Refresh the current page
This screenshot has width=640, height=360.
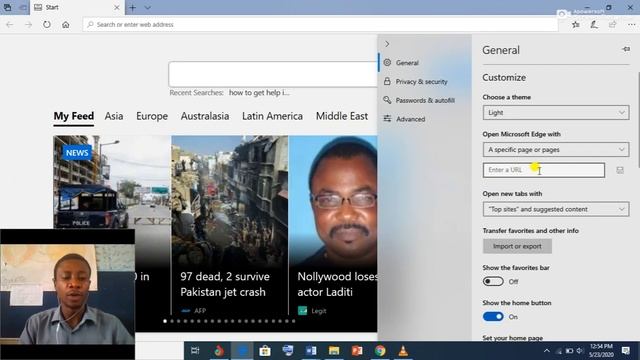(47, 24)
